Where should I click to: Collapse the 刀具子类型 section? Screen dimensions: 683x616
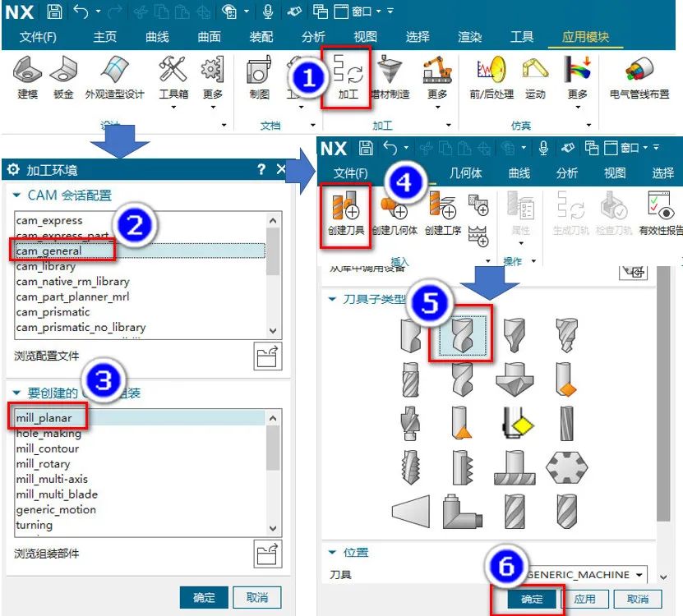click(332, 299)
